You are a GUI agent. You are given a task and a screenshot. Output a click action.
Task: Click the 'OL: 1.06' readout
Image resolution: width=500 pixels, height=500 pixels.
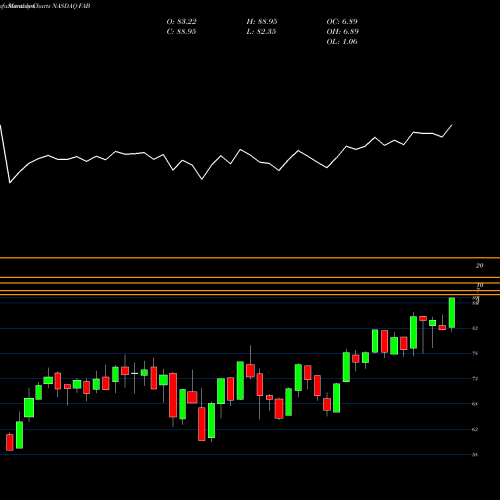coord(342,42)
